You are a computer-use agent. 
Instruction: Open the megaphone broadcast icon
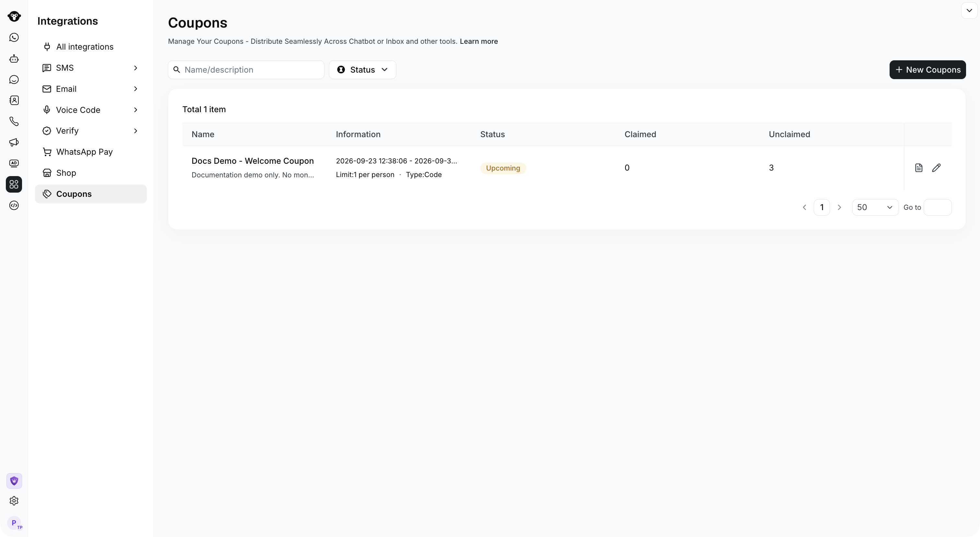point(14,142)
